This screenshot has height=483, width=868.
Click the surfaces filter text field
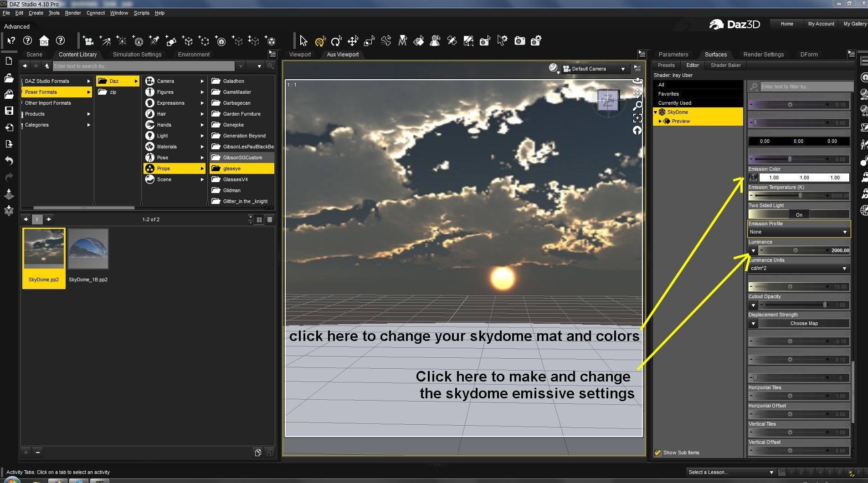(x=806, y=86)
